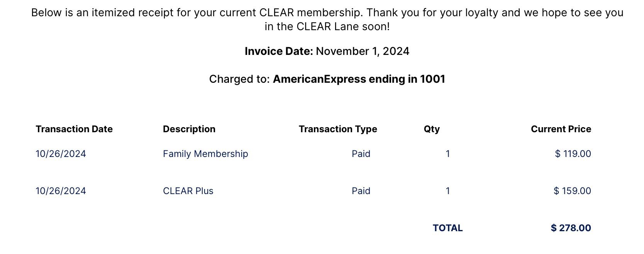Click the quantity in Family Membership row
This screenshot has height=254, width=644.
coord(448,154)
